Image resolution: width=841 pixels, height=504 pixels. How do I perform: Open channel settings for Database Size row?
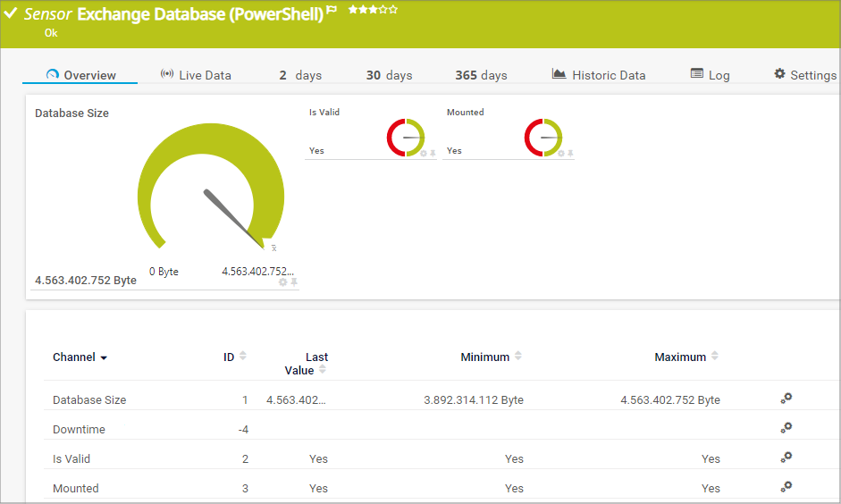(786, 399)
